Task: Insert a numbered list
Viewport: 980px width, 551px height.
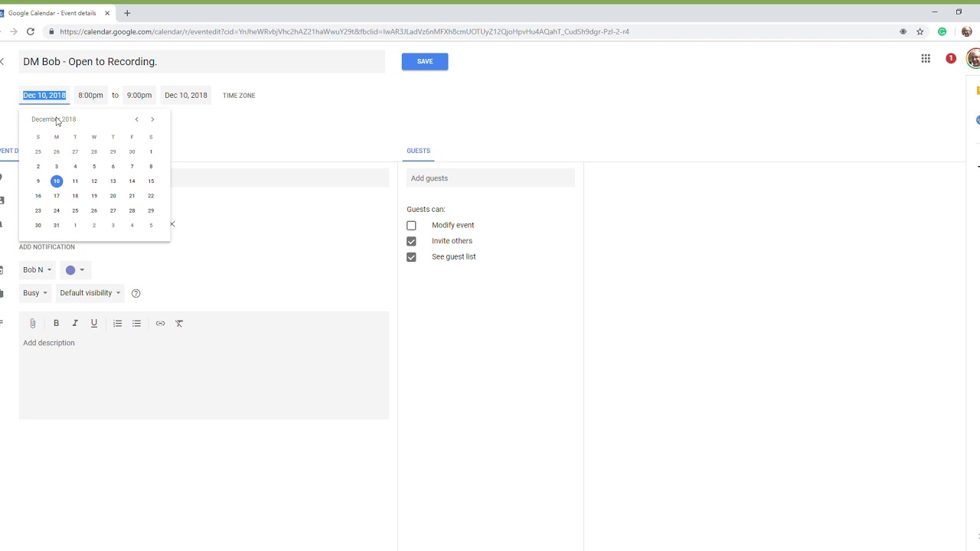Action: 117,324
